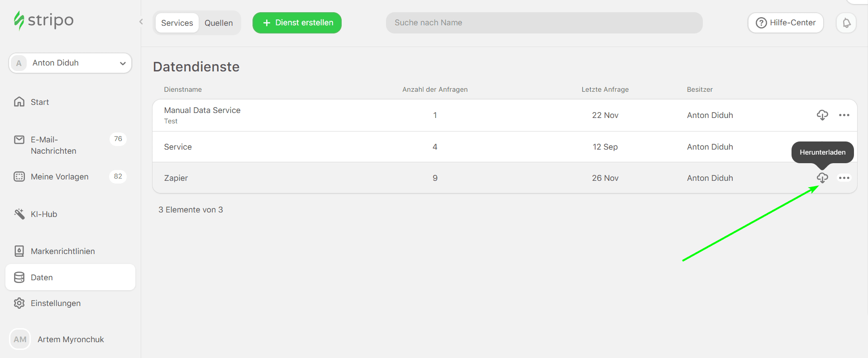
Task: Open the Service row entry
Action: (x=178, y=147)
